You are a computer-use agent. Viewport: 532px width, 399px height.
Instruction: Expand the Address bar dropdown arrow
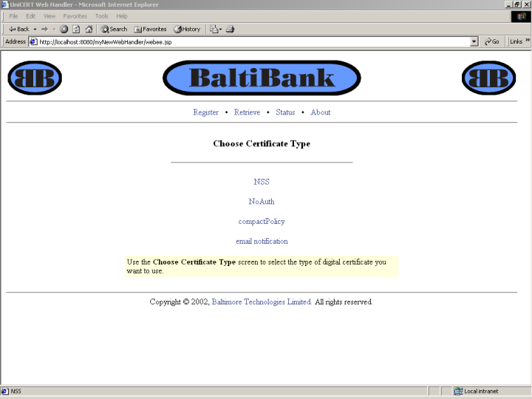474,41
